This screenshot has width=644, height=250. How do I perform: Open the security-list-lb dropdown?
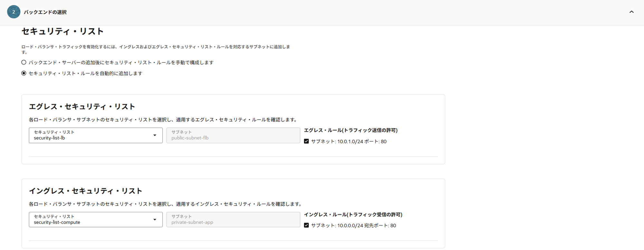tap(96, 135)
